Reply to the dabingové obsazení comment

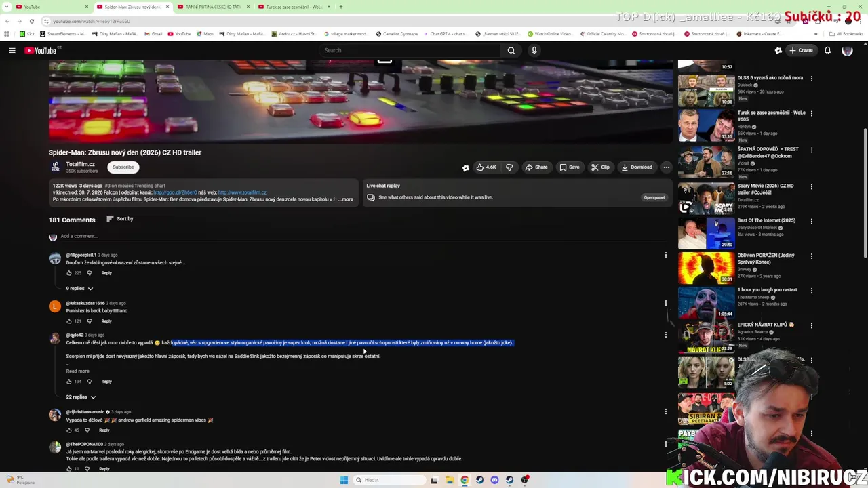[x=106, y=273]
